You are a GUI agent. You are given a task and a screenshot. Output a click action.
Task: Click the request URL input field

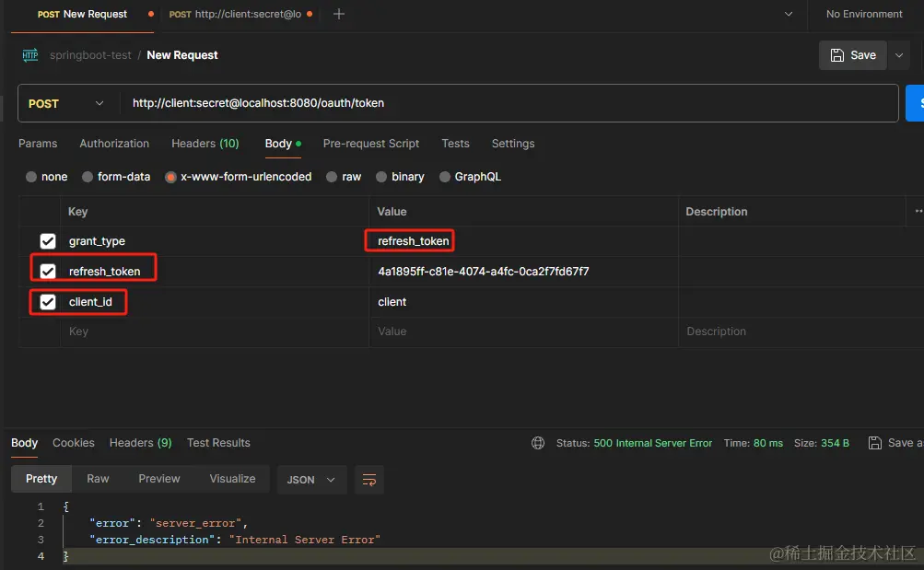(x=509, y=103)
